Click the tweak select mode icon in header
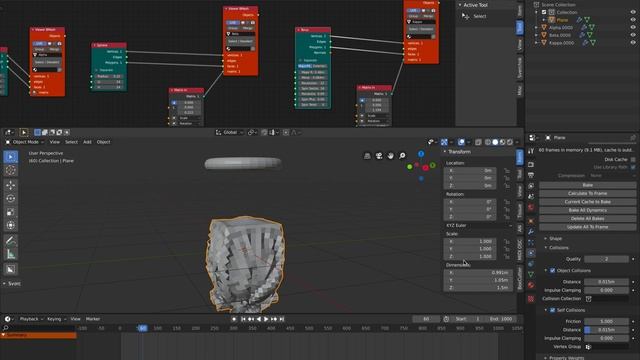640x360 pixels. tap(24, 132)
